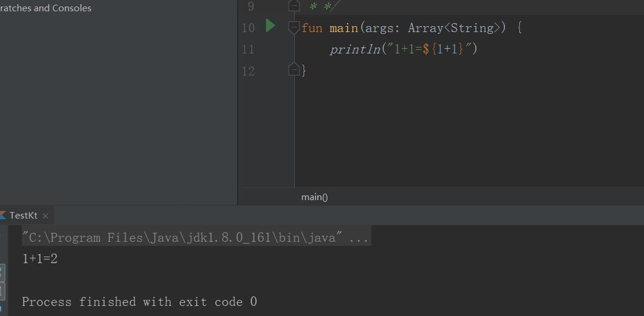Collapse the main function fold on line 10
This screenshot has height=316, width=644.
pos(293,27)
